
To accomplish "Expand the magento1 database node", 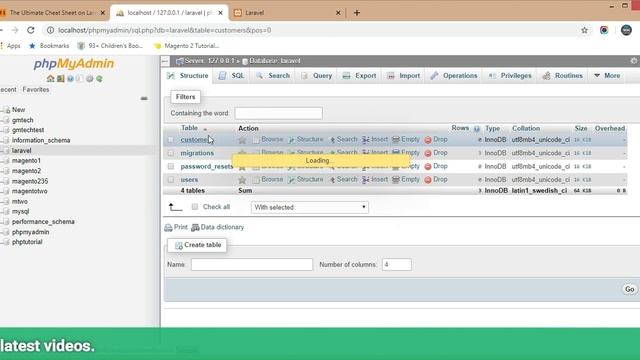I will click(6, 161).
